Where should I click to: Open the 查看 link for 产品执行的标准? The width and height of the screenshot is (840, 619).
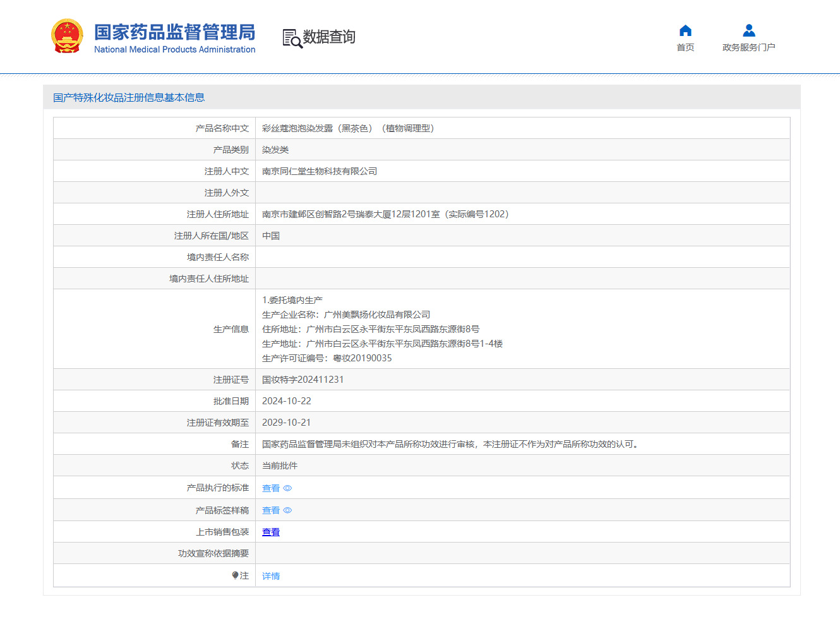[271, 488]
